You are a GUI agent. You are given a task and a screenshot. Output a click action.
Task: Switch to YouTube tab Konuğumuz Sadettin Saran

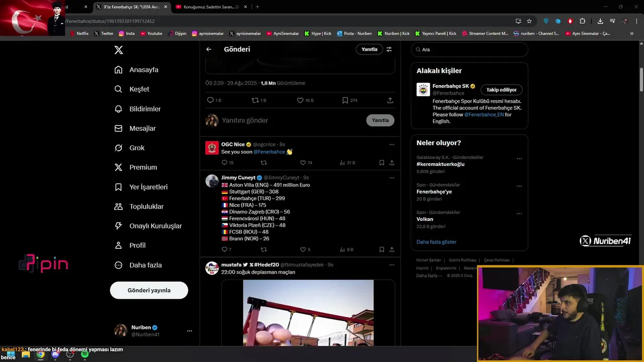tap(210, 7)
